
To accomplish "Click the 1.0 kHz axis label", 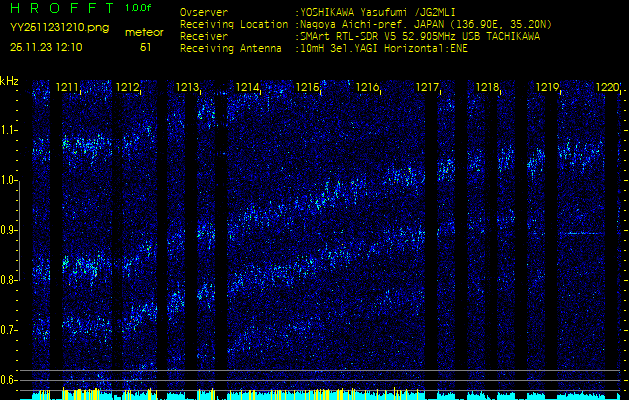I will coord(7,181).
